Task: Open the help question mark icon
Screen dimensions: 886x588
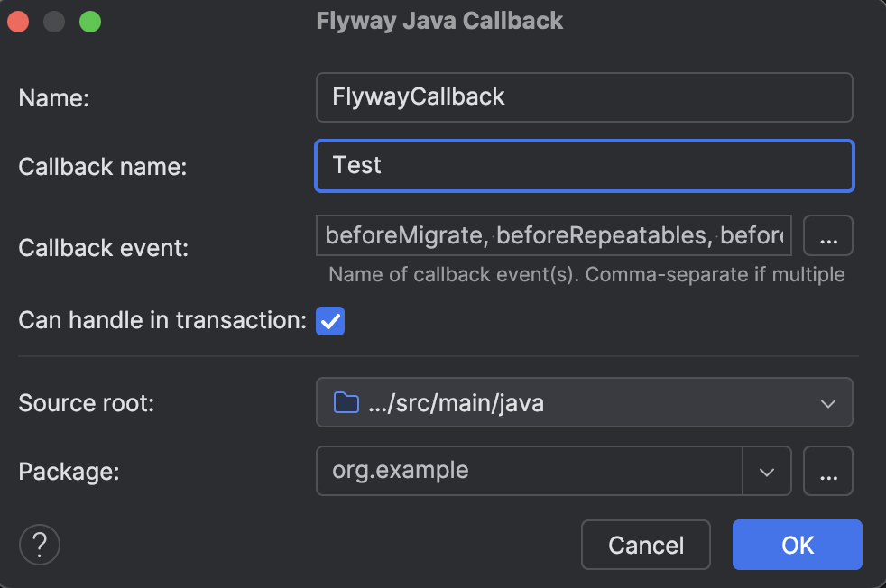Action: coord(39,545)
